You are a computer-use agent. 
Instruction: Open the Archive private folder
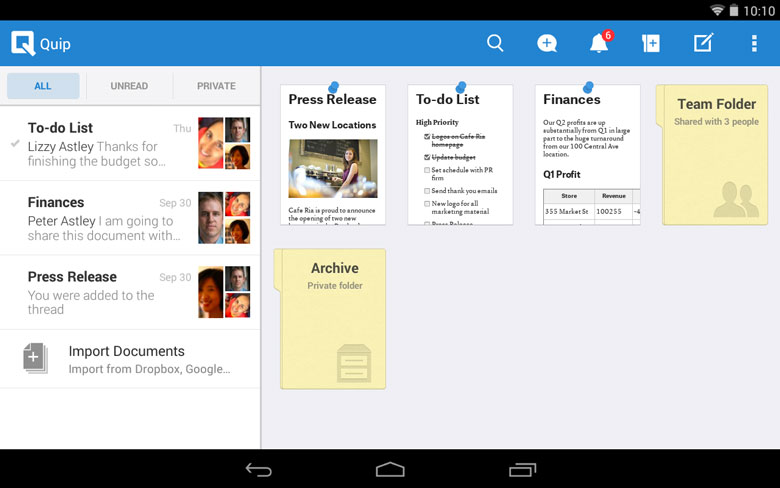point(332,319)
